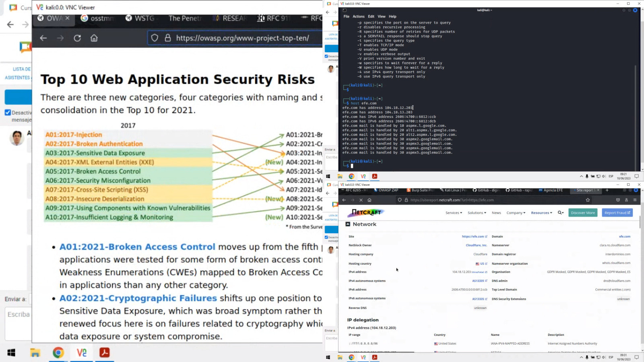
Task: Click the Netcraft address bar URL
Action: [x=452, y=200]
